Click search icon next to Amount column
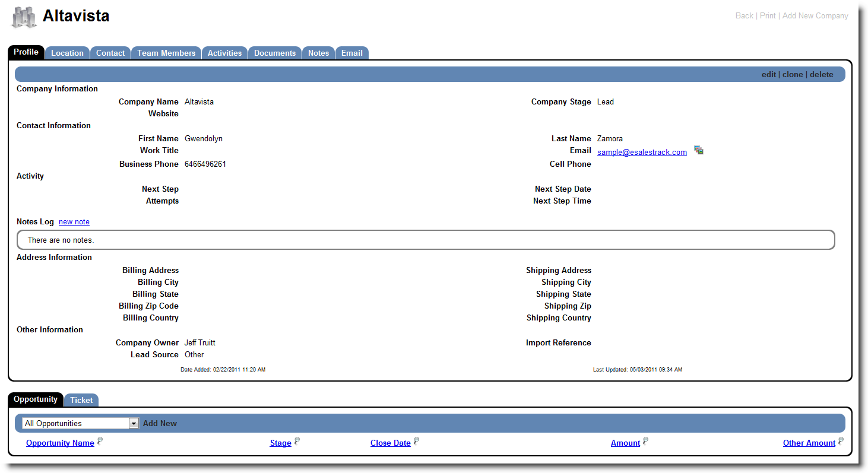The height and width of the screenshot is (473, 868). (x=645, y=441)
